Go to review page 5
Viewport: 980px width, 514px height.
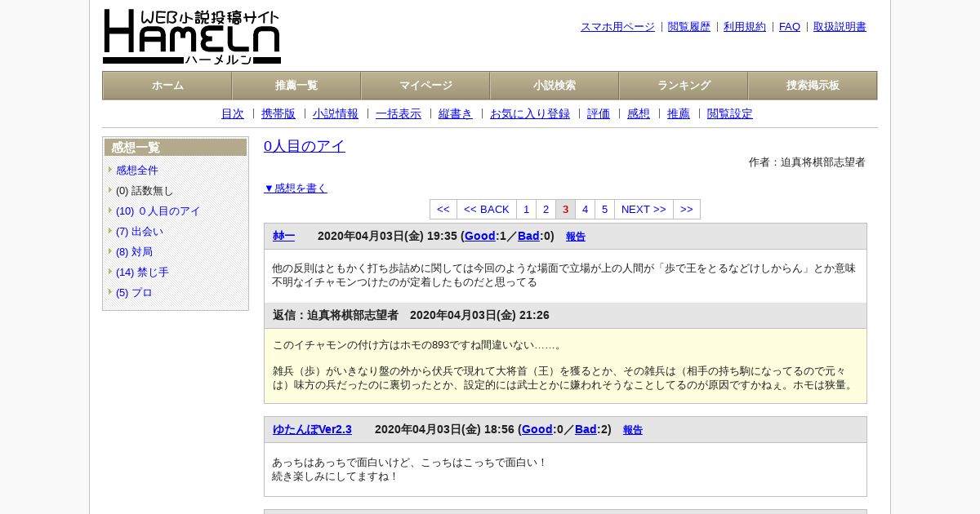[605, 209]
